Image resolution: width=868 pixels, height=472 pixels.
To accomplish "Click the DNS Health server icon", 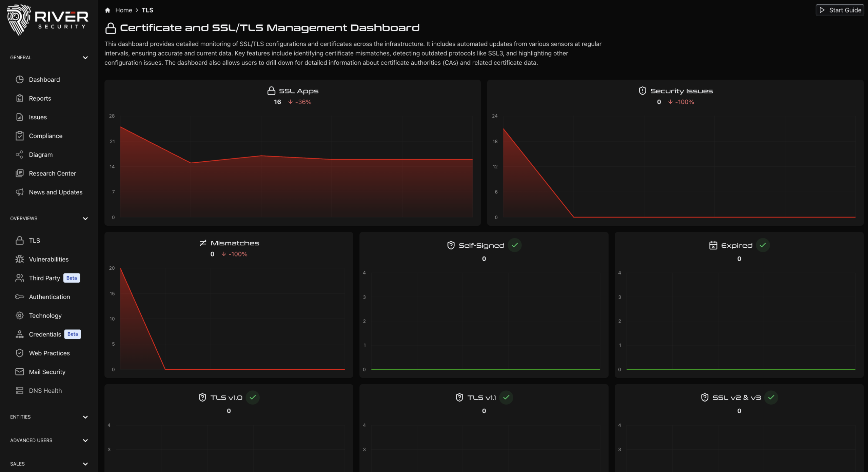I will pos(20,390).
